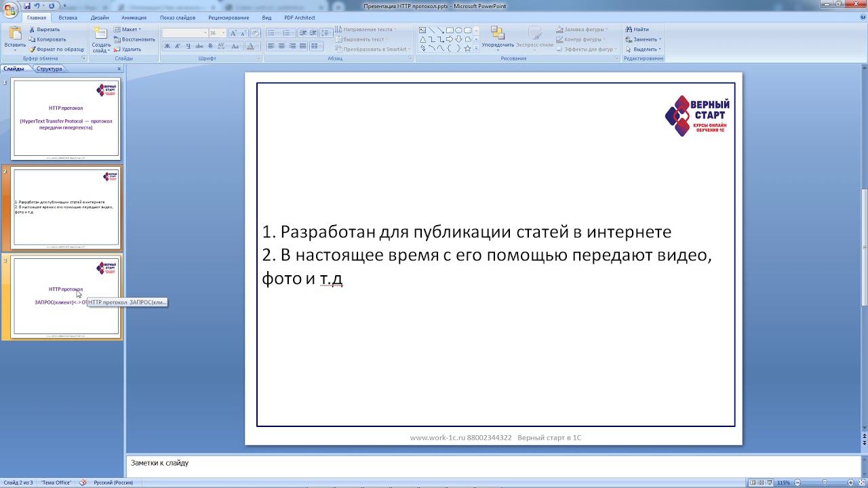
Task: Justify the paragraph text
Action: tap(303, 46)
